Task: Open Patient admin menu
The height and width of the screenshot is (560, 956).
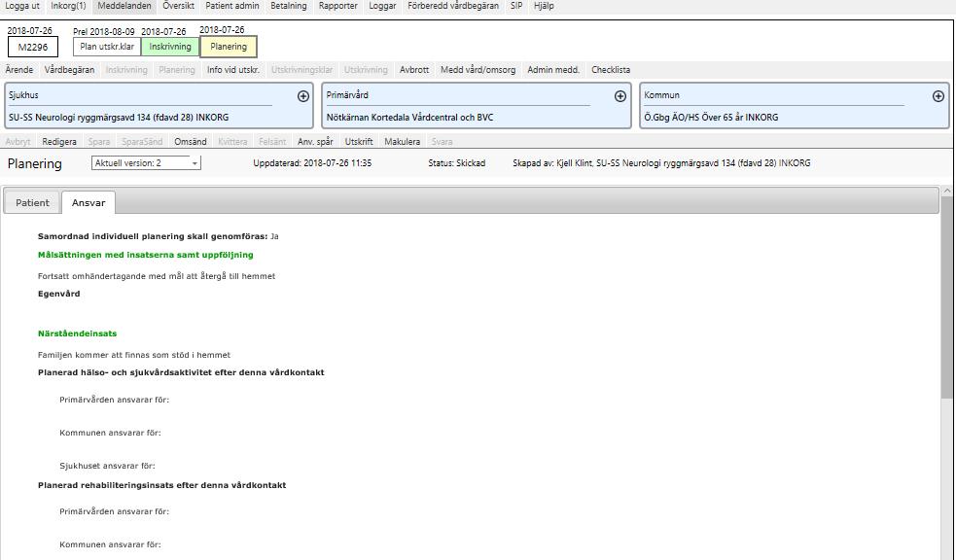Action: point(232,6)
